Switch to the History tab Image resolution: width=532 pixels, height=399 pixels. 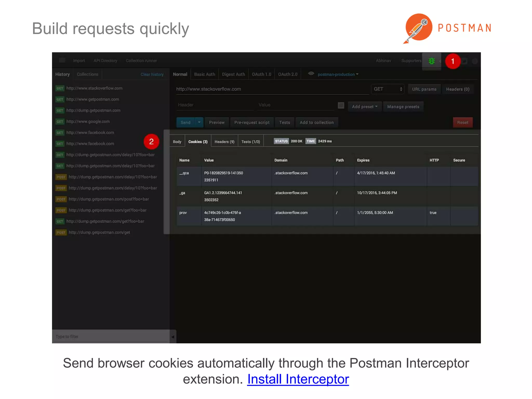click(x=63, y=74)
